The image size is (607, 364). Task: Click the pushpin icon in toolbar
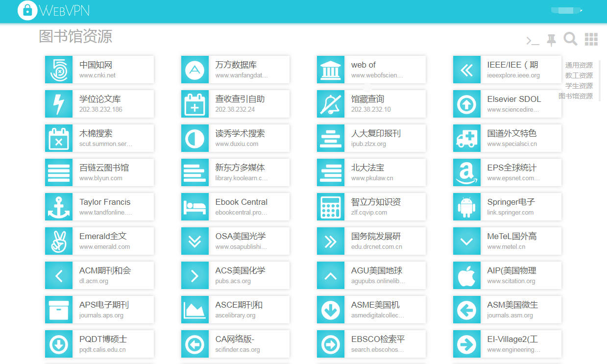tap(552, 40)
